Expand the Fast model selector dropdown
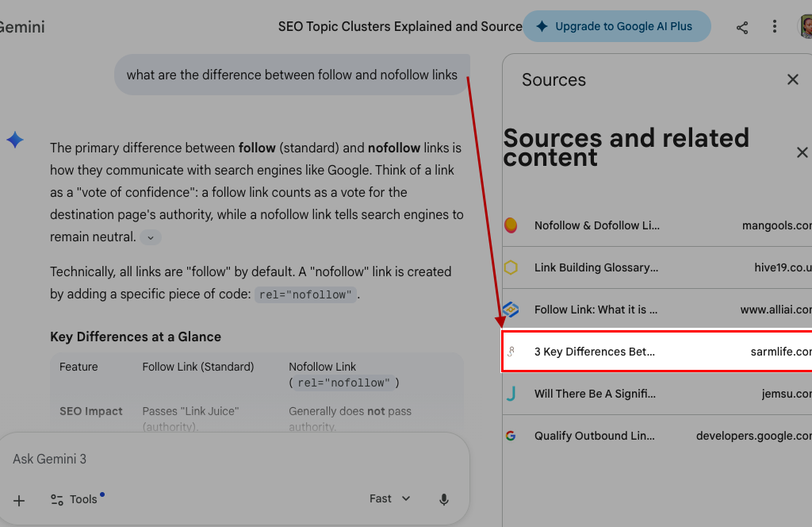This screenshot has height=527, width=812. 390,499
